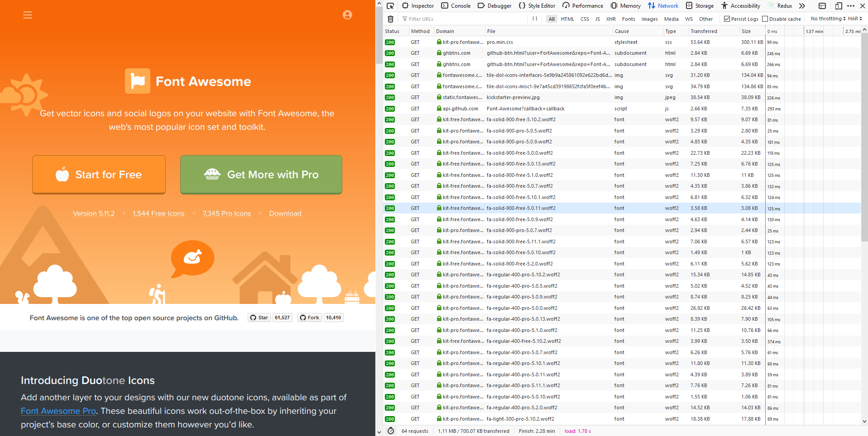This screenshot has width=868, height=436.
Task: Open the hamburger menu on Font Awesome page
Action: [28, 15]
